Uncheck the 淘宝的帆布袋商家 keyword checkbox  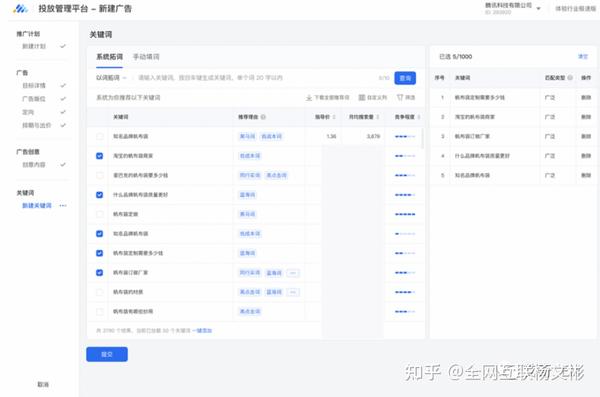(x=99, y=156)
